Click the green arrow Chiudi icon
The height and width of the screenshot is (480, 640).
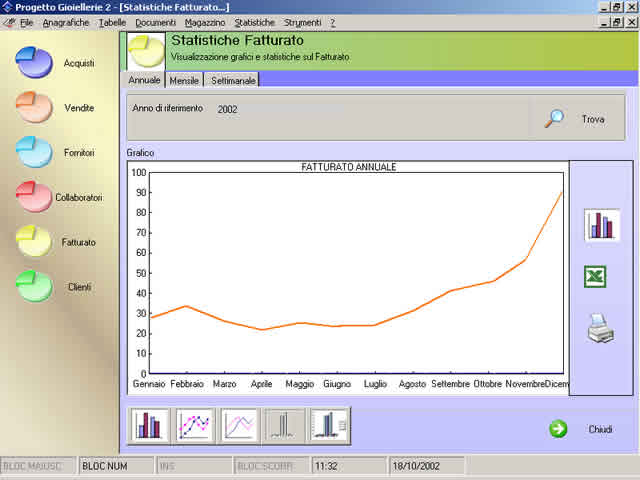click(558, 429)
